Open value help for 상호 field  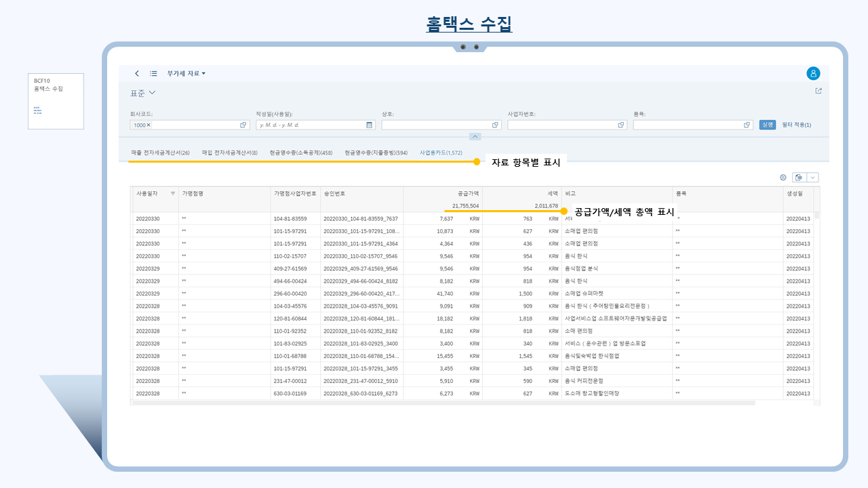496,125
